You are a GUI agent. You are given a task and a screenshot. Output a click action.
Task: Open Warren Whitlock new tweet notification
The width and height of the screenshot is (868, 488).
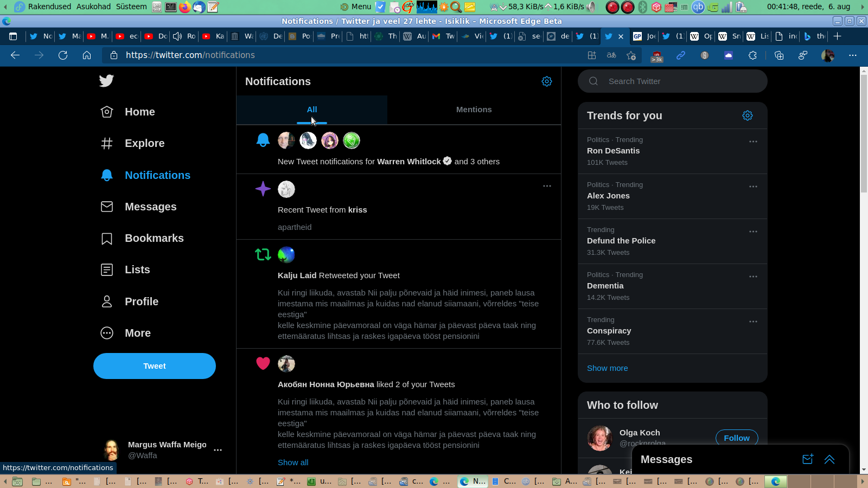[399, 149]
